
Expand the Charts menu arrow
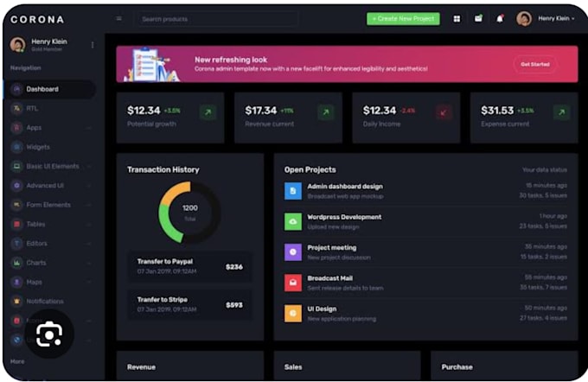pos(89,263)
